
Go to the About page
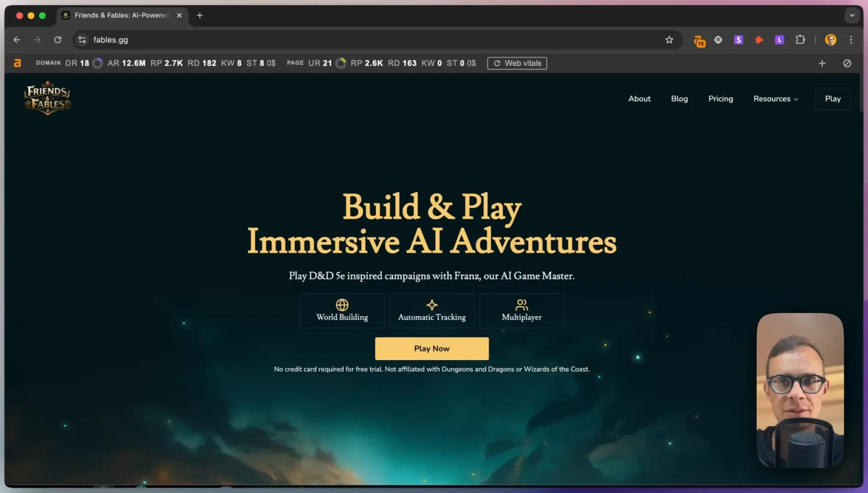point(639,99)
